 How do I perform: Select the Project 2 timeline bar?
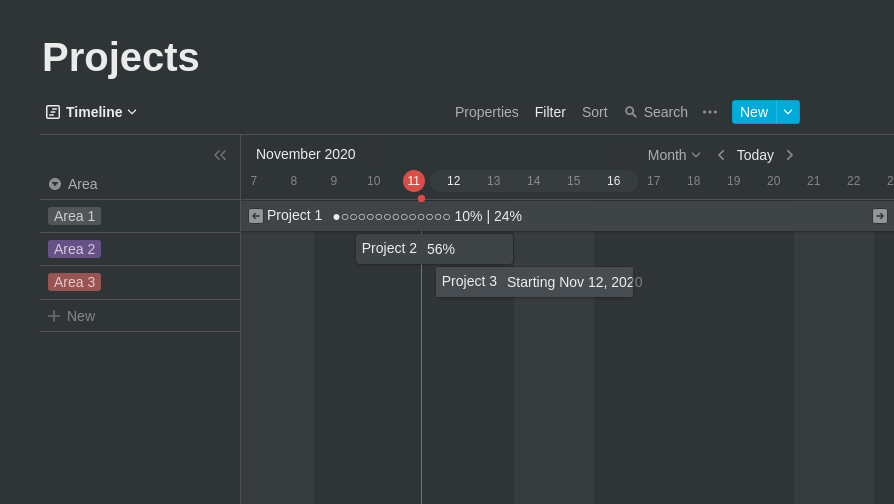pyautogui.click(x=434, y=249)
